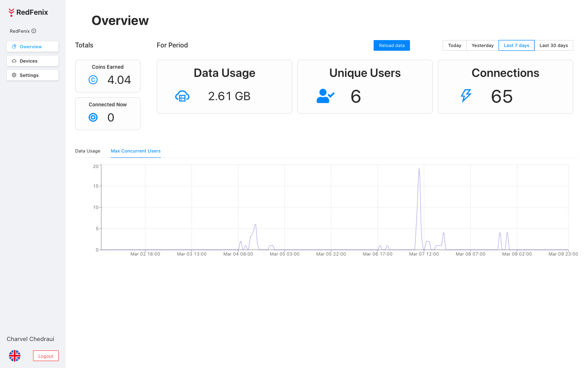This screenshot has height=368, width=588.
Task: Click the Connections count 65
Action: [x=502, y=96]
